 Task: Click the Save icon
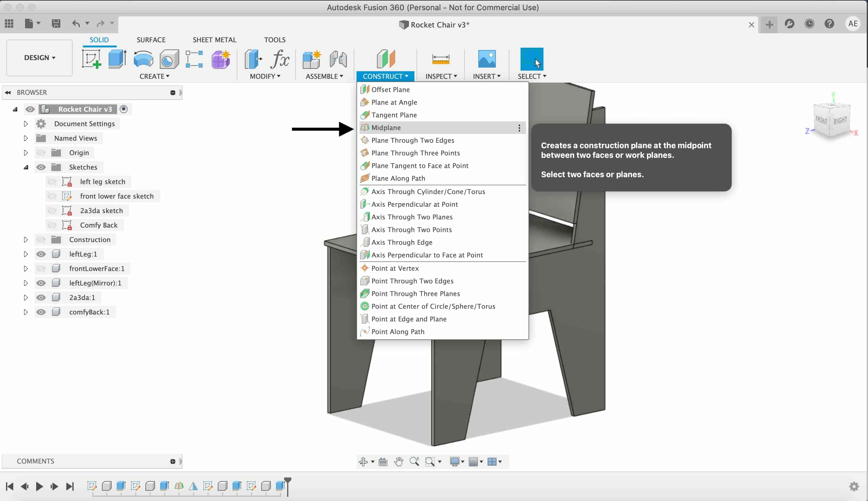coord(56,24)
